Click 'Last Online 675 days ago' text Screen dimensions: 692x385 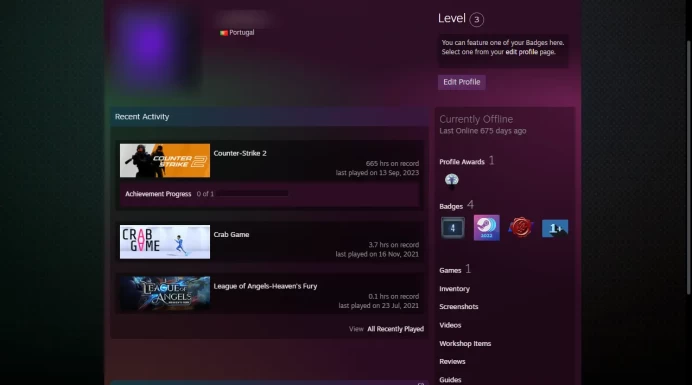click(482, 131)
